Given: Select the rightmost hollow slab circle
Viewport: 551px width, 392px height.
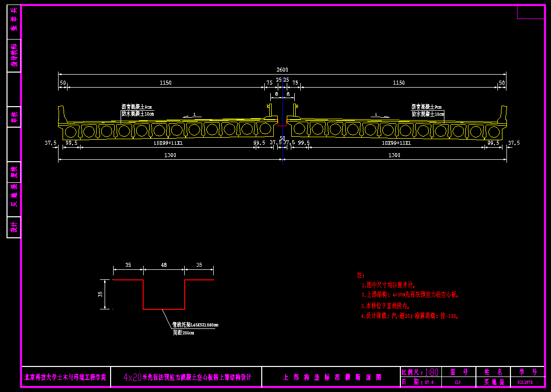Looking at the screenshot, I should 493,132.
